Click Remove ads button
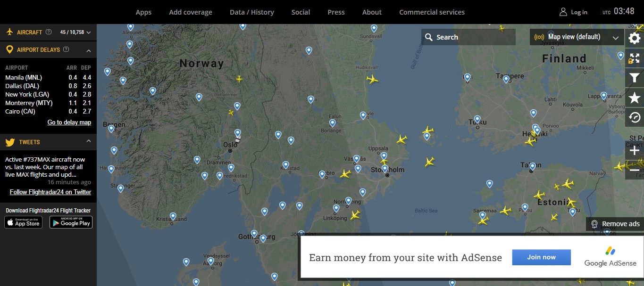 pyautogui.click(x=615, y=224)
